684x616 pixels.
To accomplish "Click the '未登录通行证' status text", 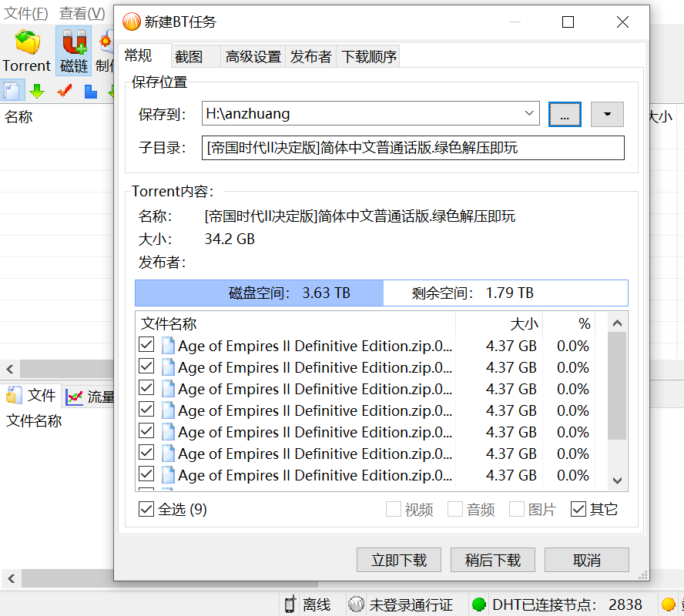I will [x=411, y=604].
